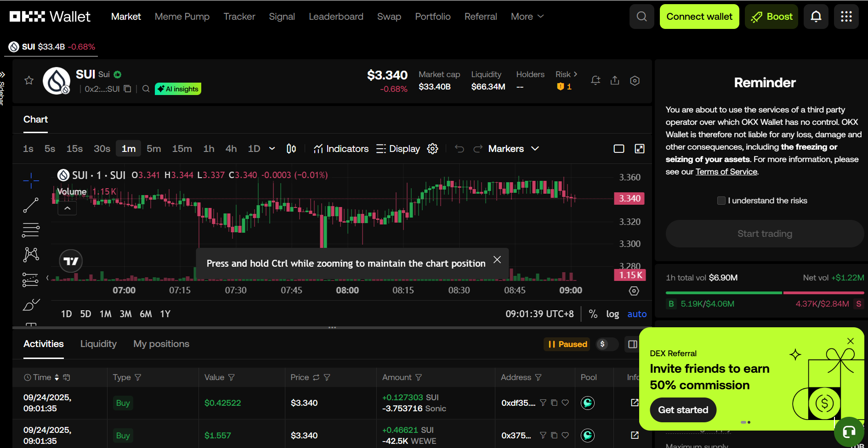Click the buy/sell volume ratio bar
The width and height of the screenshot is (868, 448).
(765, 292)
